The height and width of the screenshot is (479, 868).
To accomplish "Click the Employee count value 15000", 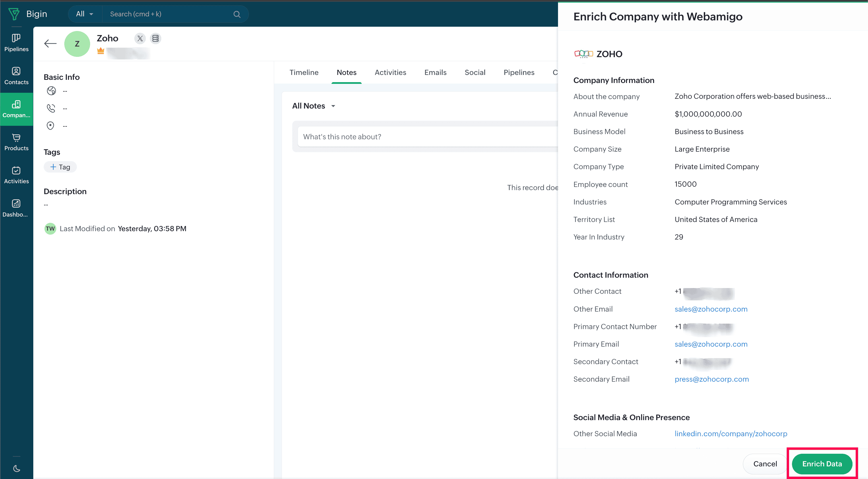I will click(x=685, y=184).
